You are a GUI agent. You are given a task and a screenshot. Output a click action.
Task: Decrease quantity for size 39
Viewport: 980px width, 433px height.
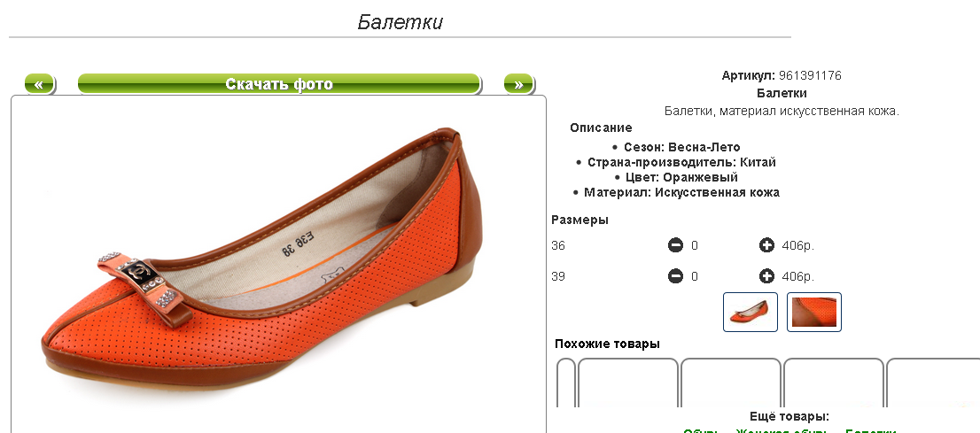pos(675,275)
